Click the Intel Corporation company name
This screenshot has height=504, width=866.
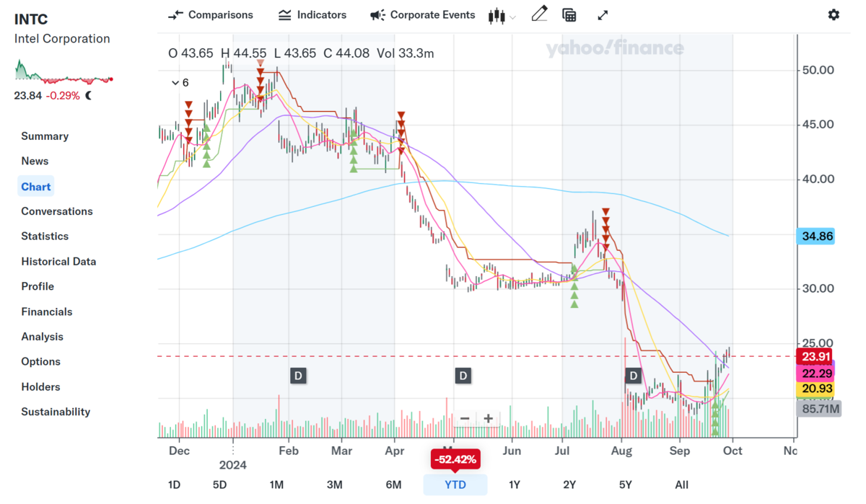click(x=62, y=39)
